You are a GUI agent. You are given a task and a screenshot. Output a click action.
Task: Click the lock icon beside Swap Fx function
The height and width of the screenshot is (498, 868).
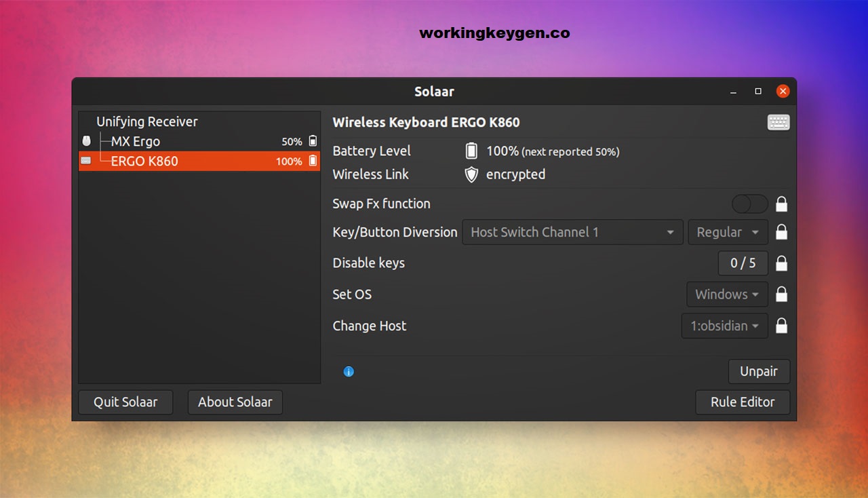point(781,204)
